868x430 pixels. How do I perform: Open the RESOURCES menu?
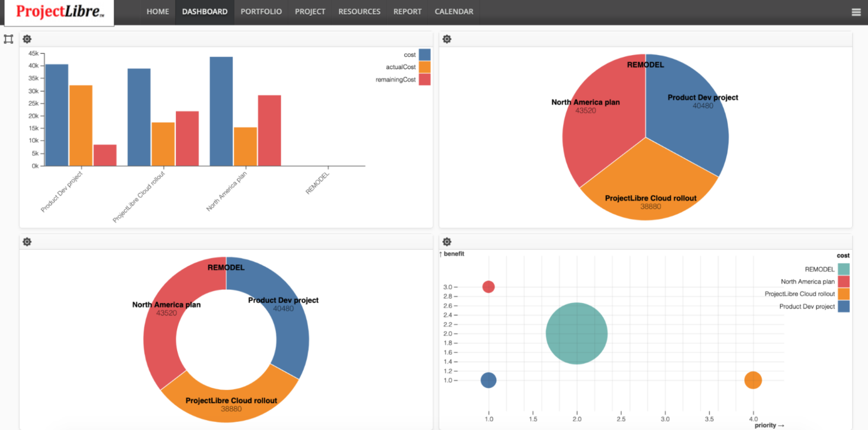click(x=359, y=12)
